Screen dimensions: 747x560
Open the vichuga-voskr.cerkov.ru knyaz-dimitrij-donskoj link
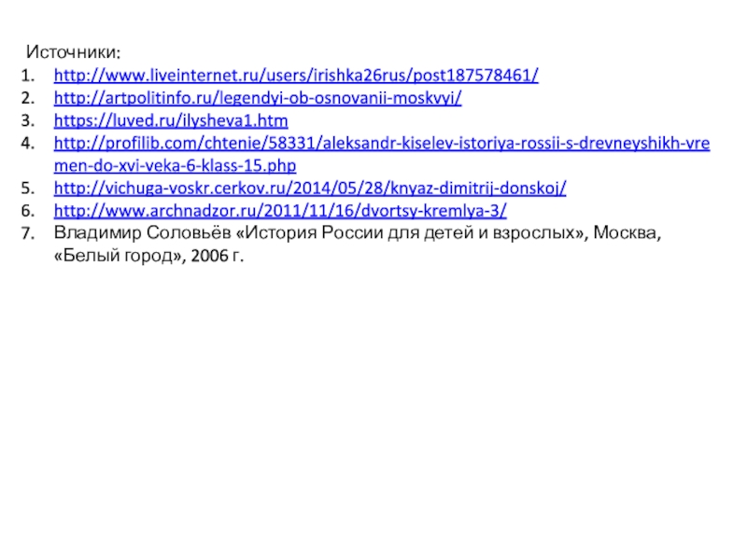(x=310, y=189)
